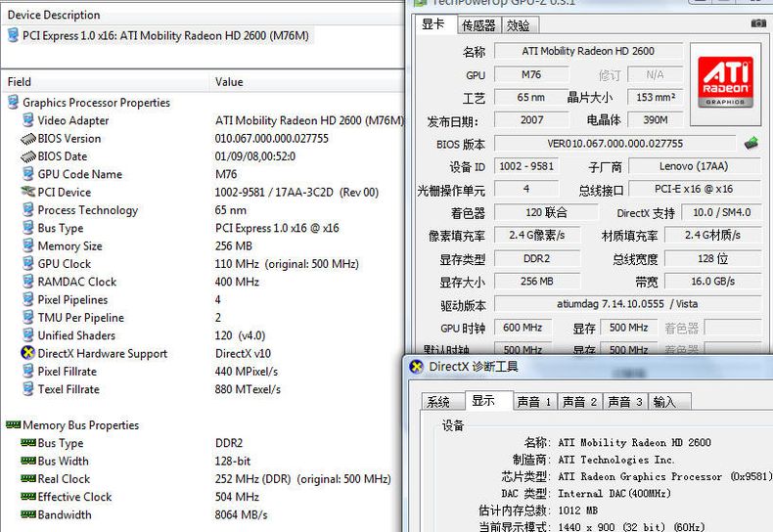Open the 声音 2 tab

pos(579,402)
